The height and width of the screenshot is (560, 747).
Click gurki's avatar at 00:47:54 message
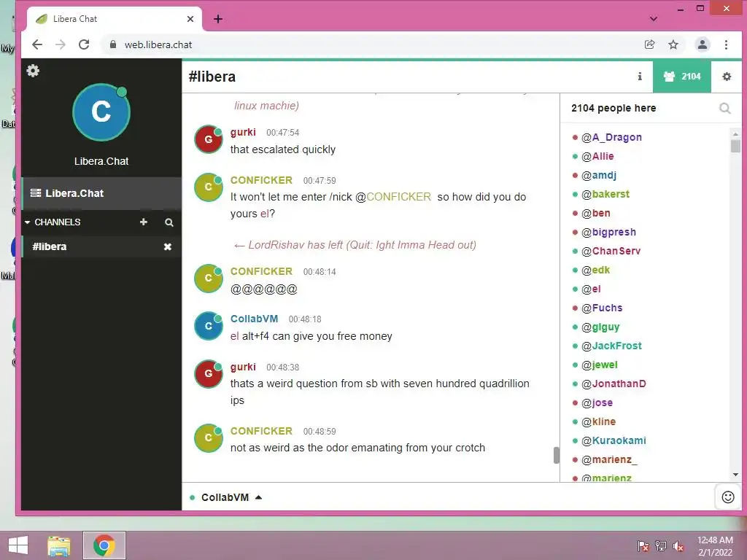coord(208,139)
